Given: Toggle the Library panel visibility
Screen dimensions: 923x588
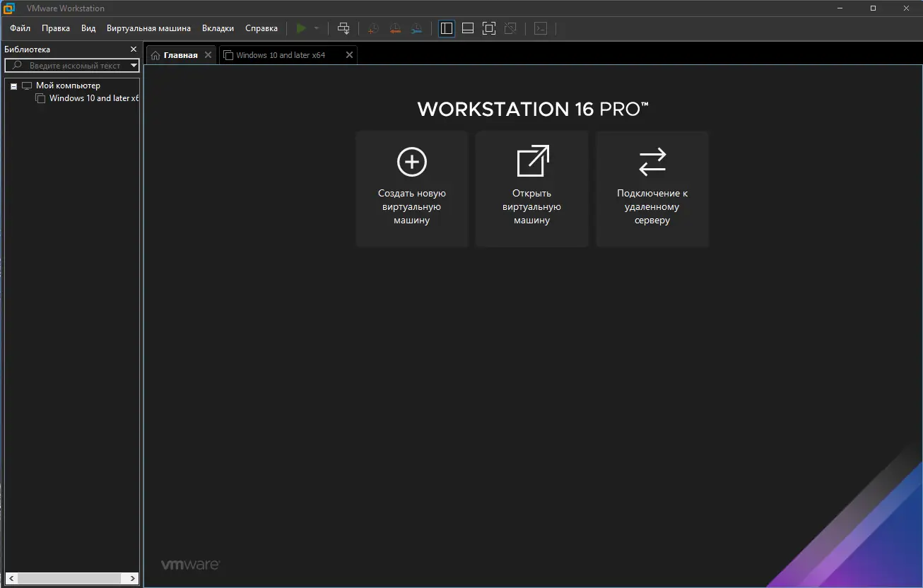Looking at the screenshot, I should coord(446,28).
